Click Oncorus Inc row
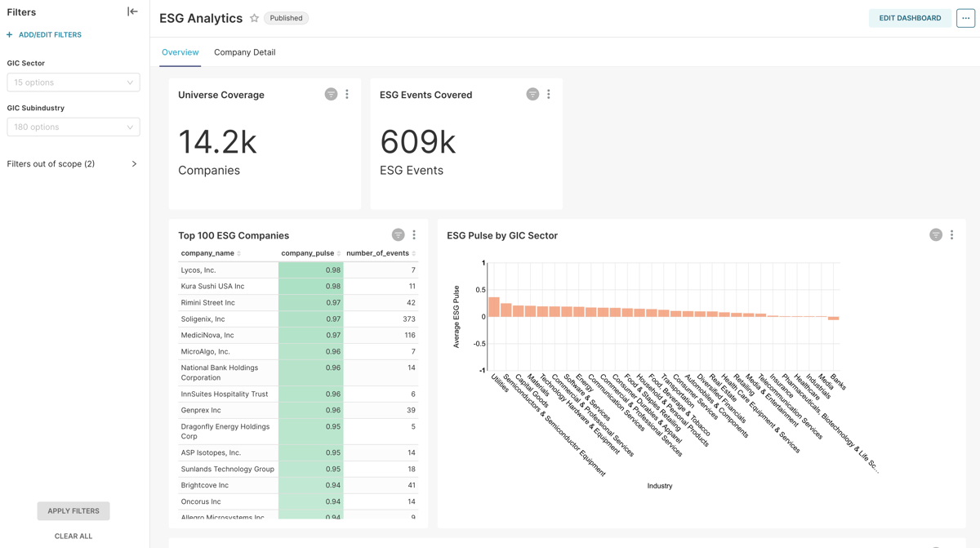Image resolution: width=980 pixels, height=548 pixels. [x=298, y=502]
